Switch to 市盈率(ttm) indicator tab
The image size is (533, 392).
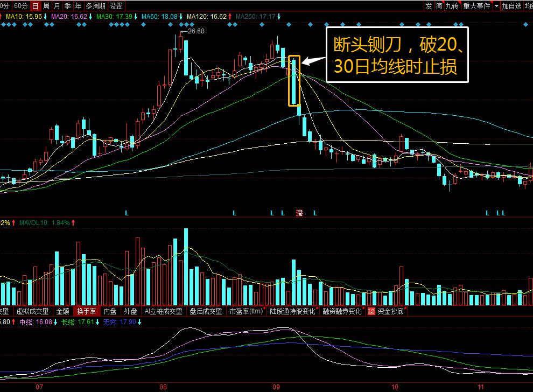[x=246, y=311]
